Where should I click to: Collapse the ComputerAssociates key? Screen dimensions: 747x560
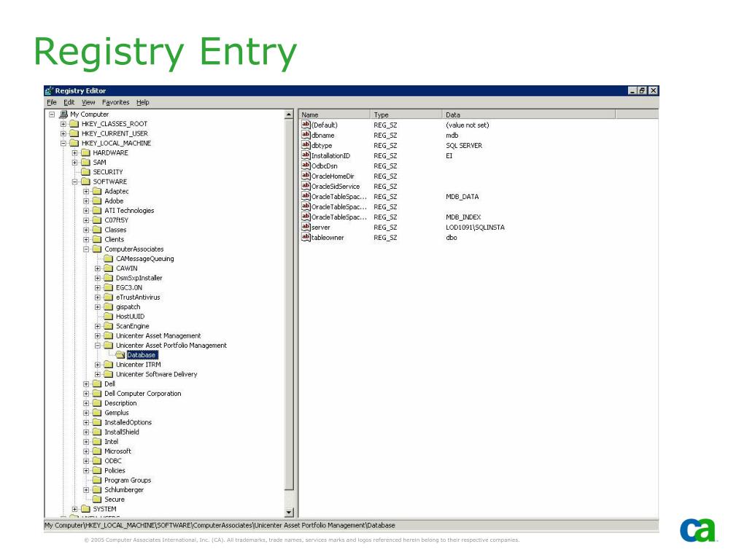[x=86, y=249]
